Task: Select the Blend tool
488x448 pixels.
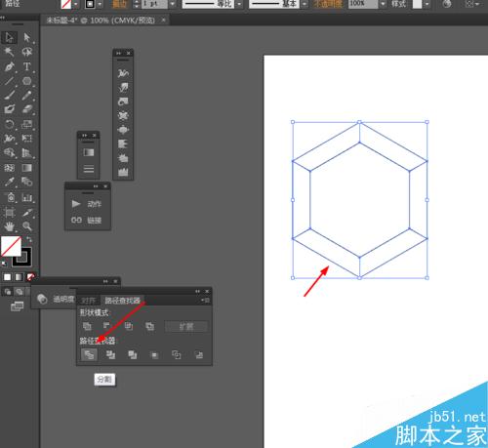Action: coord(26,182)
